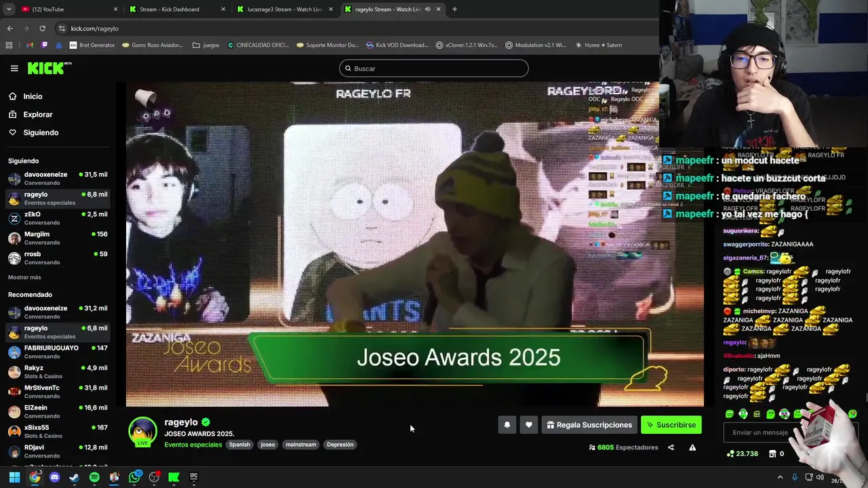The width and height of the screenshot is (868, 488).
Task: Open a new browser tab
Action: [454, 9]
